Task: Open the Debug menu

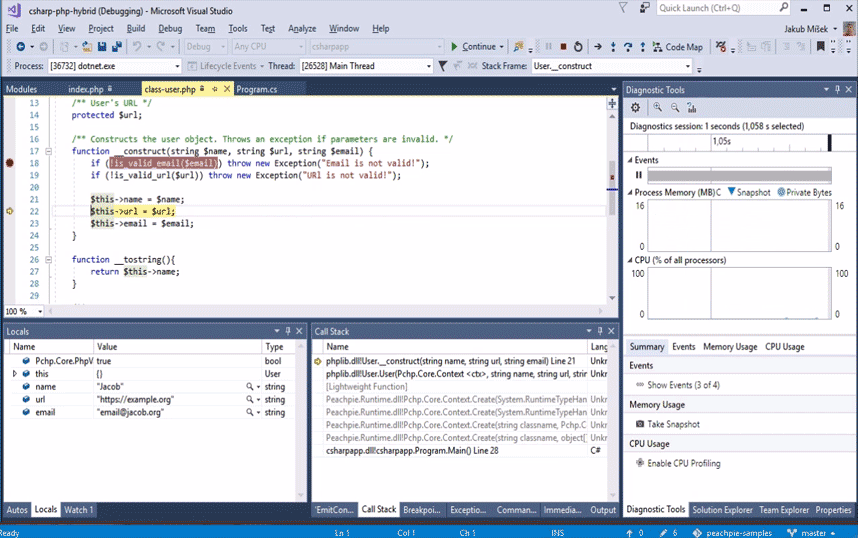Action: click(170, 28)
